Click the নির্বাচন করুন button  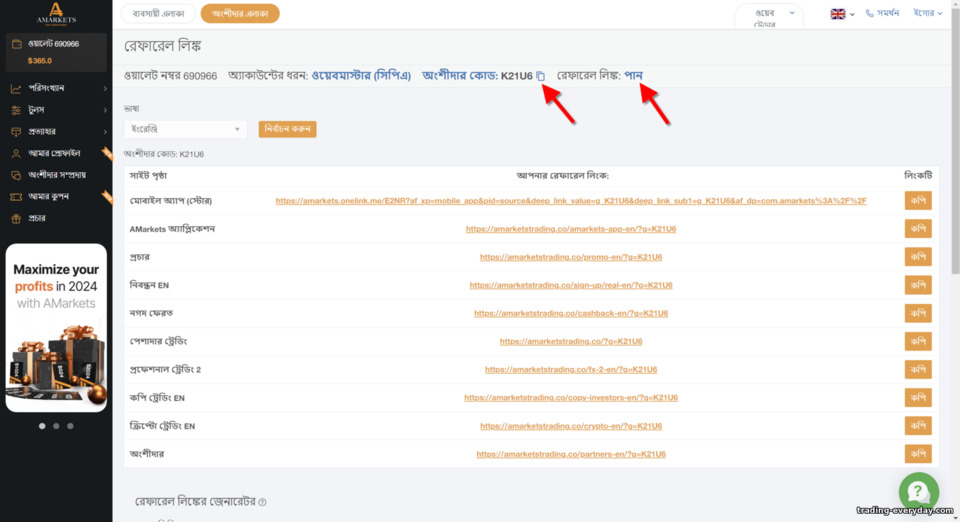point(287,129)
